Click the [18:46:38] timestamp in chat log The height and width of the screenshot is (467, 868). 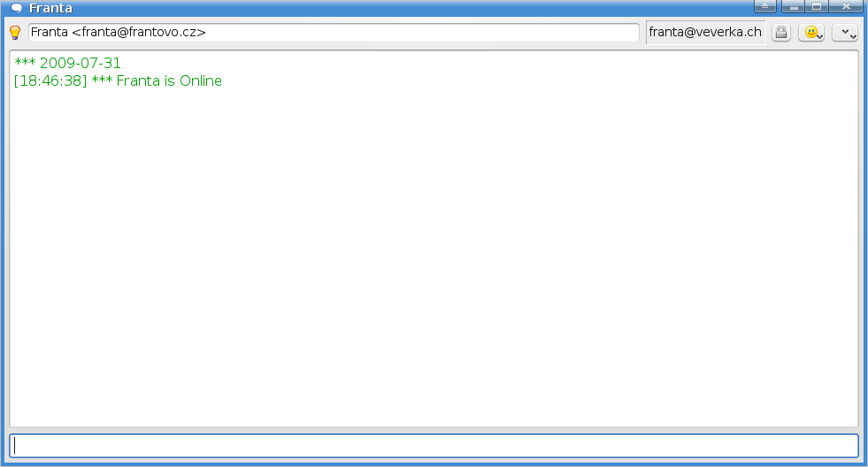50,80
